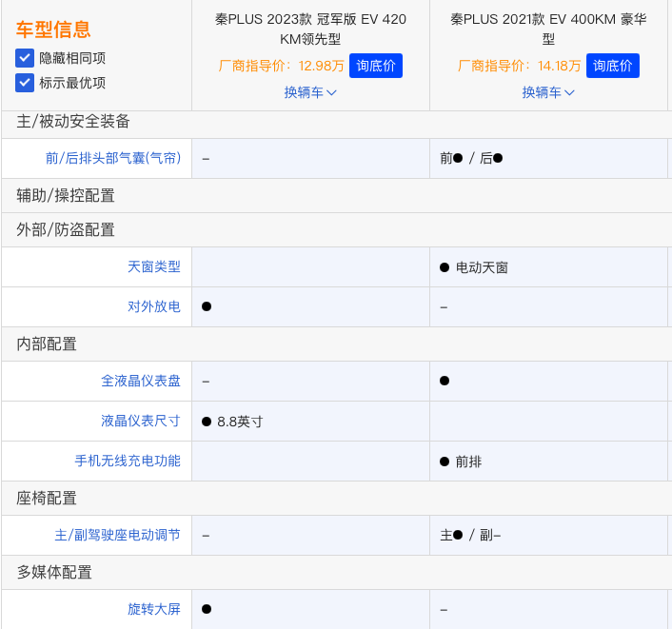
Task: Open the 旋转大屏 parameter link
Action: point(154,609)
